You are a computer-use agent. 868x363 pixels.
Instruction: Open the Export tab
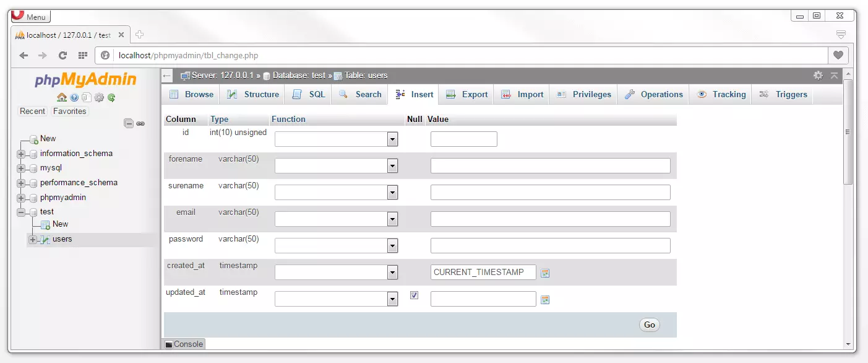tap(467, 95)
